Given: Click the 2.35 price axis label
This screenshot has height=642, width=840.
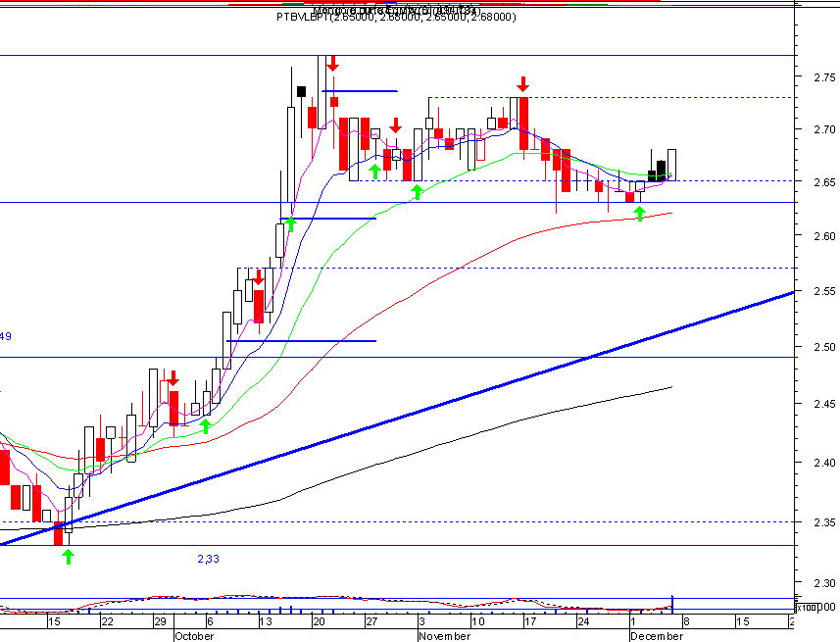Looking at the screenshot, I should [824, 522].
